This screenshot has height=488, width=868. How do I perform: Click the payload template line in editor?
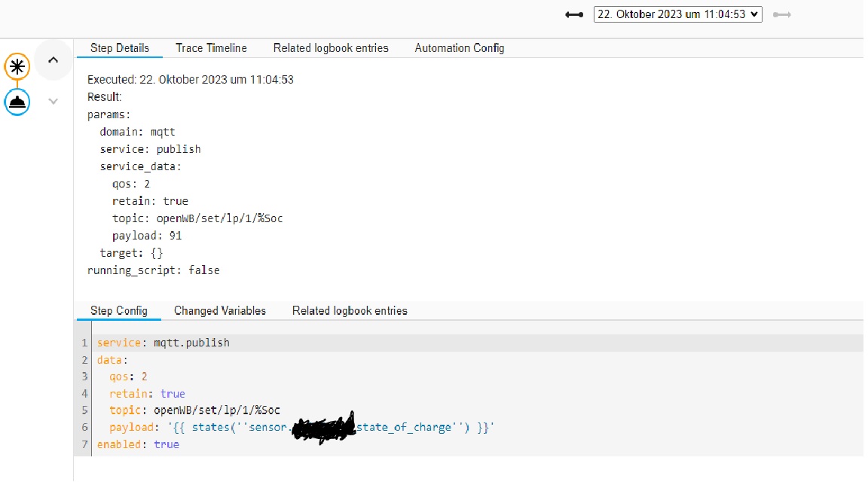click(x=301, y=428)
